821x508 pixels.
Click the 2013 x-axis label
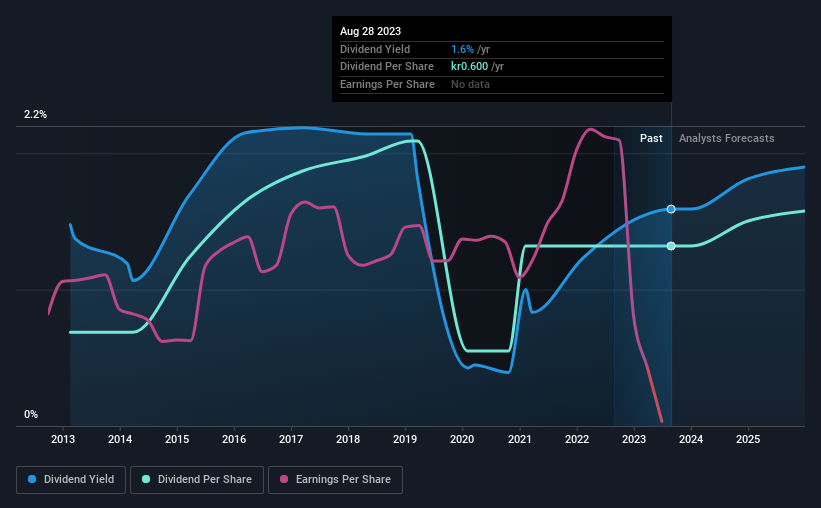click(63, 439)
